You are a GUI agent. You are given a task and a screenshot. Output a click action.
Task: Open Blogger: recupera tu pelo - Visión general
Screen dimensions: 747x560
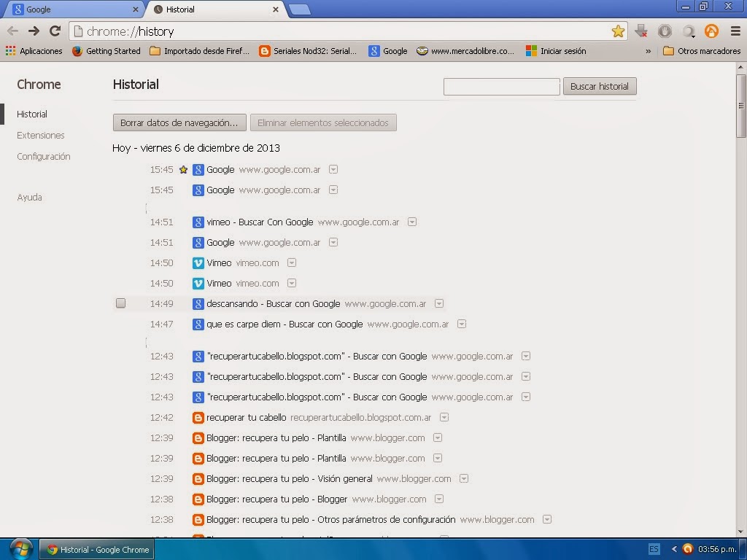click(289, 478)
